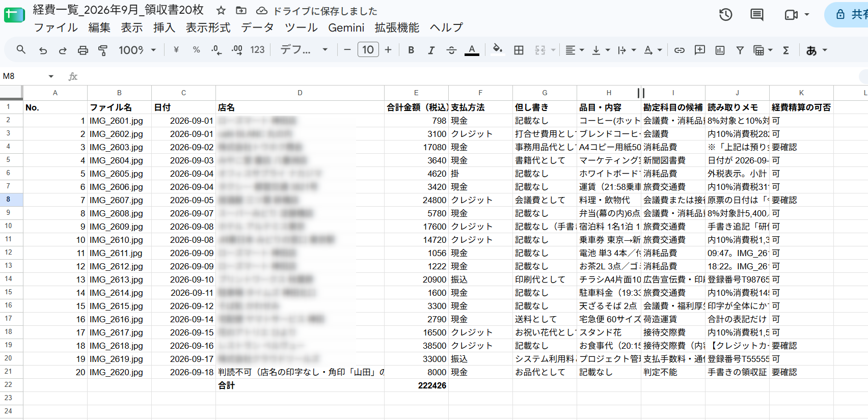868x420 pixels.
Task: Open the text wrapping dropdown
Action: (627, 50)
